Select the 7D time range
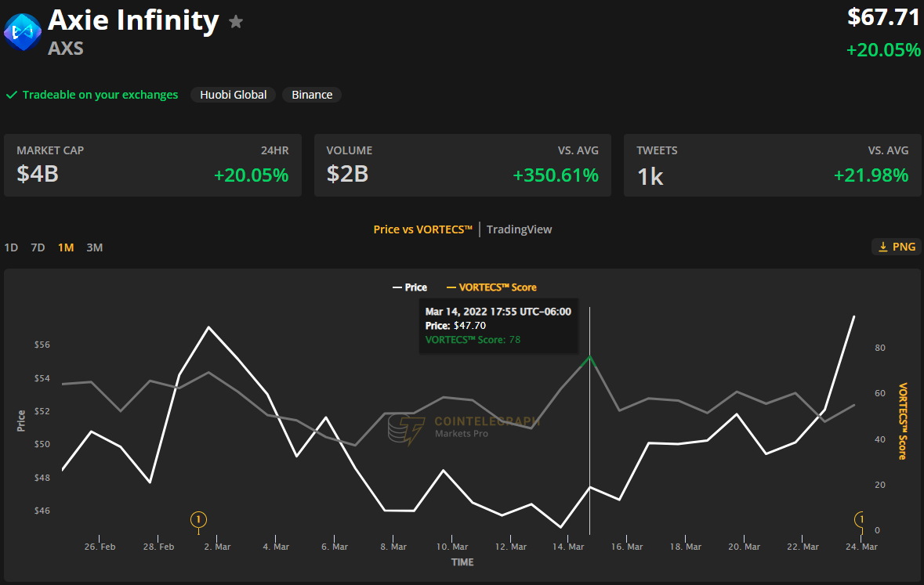This screenshot has height=585, width=924. 38,247
